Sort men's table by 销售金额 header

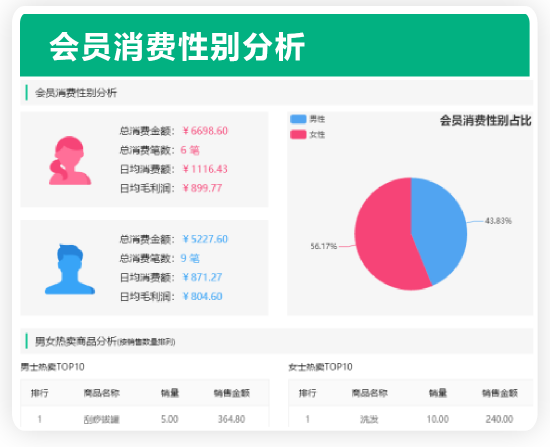tap(232, 393)
